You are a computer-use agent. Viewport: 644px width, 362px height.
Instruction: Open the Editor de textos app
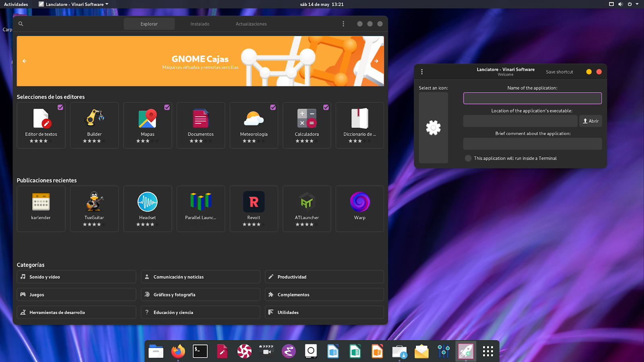pyautogui.click(x=41, y=125)
